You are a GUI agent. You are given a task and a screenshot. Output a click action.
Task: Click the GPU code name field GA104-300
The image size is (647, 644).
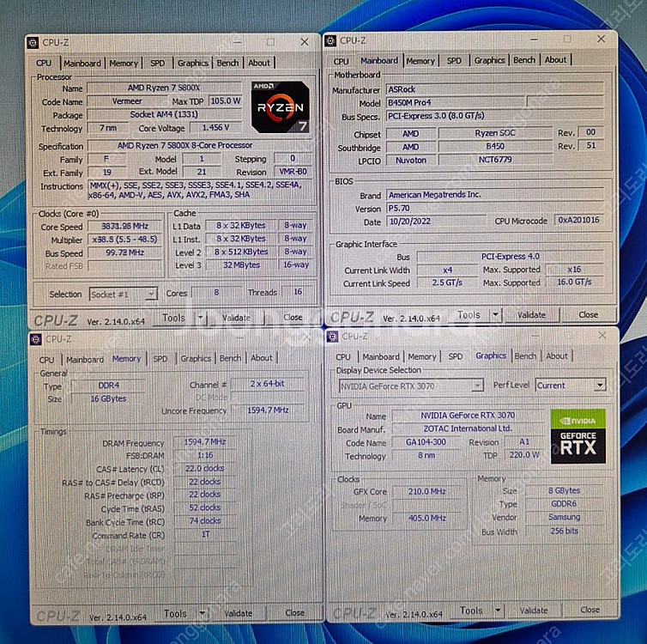tap(426, 442)
